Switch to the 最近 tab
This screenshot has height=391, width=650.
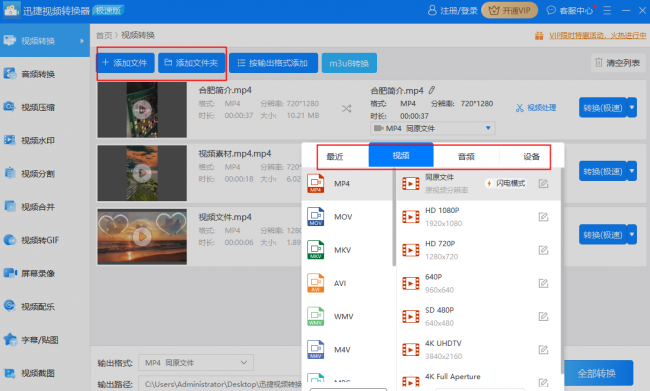pos(335,156)
